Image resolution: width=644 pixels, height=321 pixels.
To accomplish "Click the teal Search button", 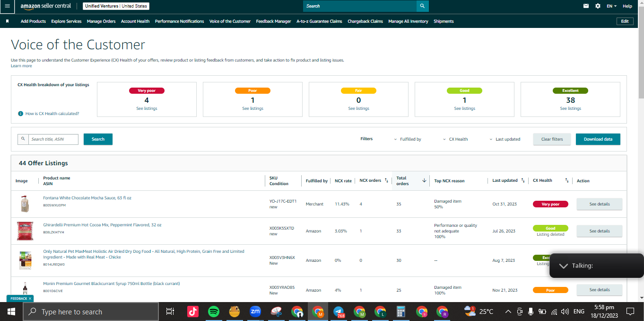I will tap(98, 139).
